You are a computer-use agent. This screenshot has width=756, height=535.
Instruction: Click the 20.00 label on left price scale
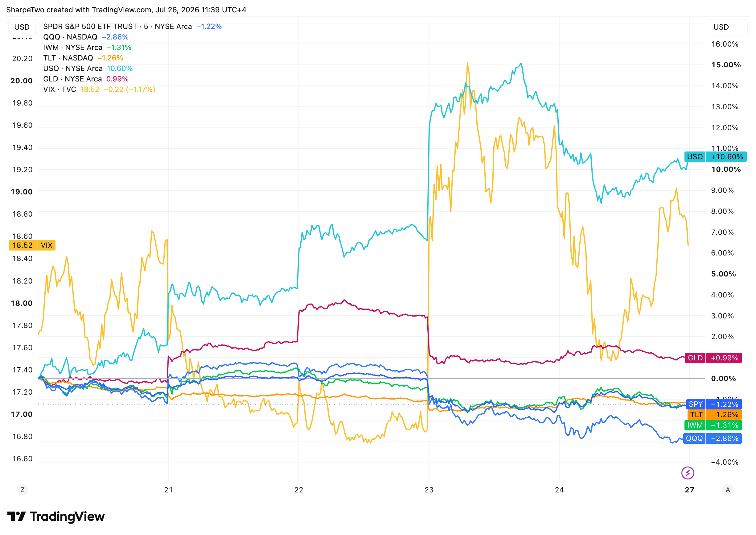22,81
